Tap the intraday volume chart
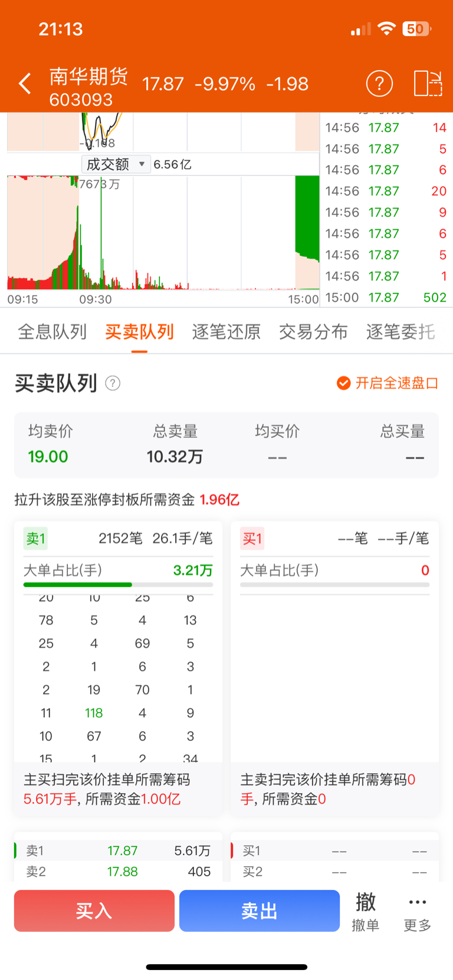 click(x=163, y=232)
